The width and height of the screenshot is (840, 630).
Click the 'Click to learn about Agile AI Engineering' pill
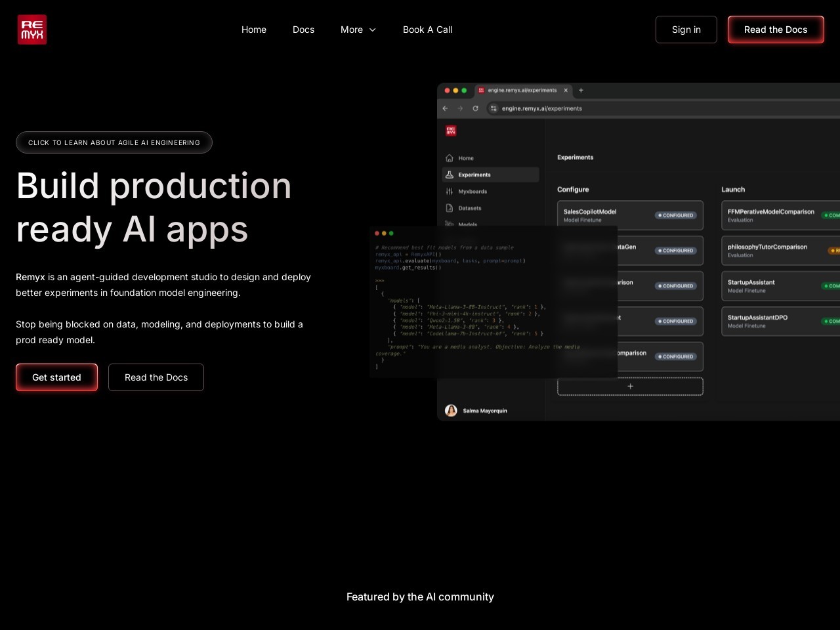114,142
